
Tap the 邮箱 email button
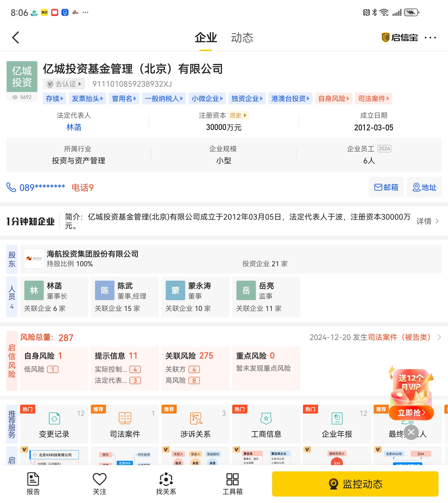[x=386, y=187]
